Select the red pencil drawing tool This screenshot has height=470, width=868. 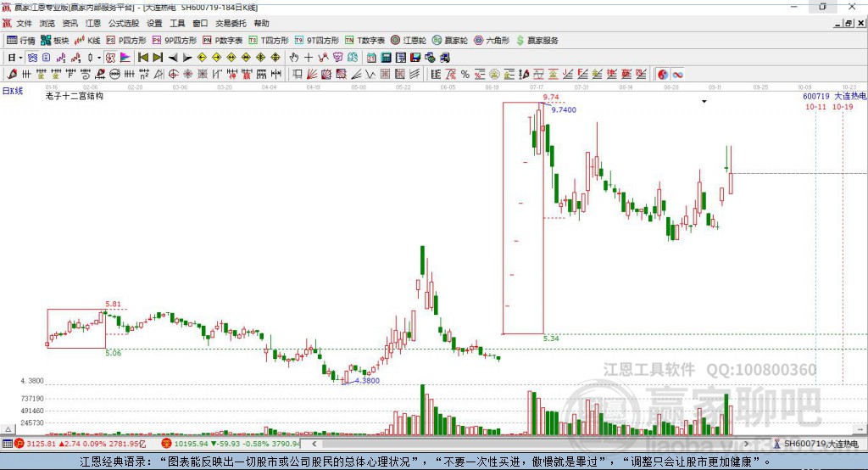(x=12, y=75)
